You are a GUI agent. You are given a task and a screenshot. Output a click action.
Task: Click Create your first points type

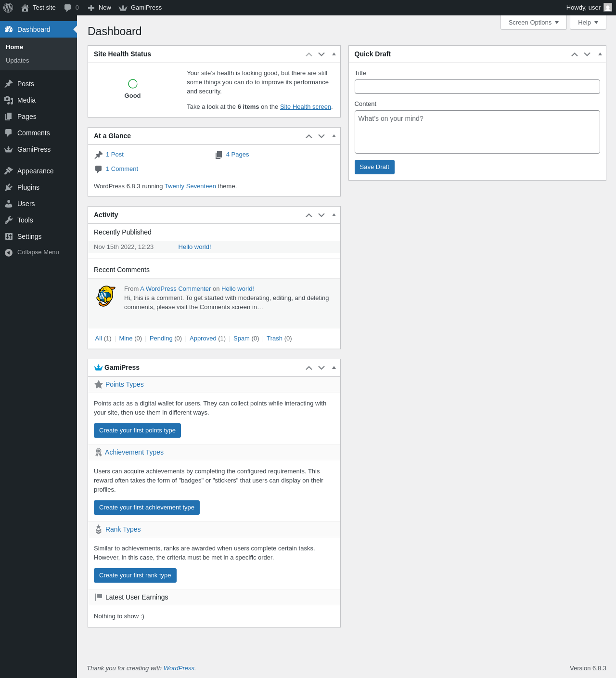[x=137, y=430]
